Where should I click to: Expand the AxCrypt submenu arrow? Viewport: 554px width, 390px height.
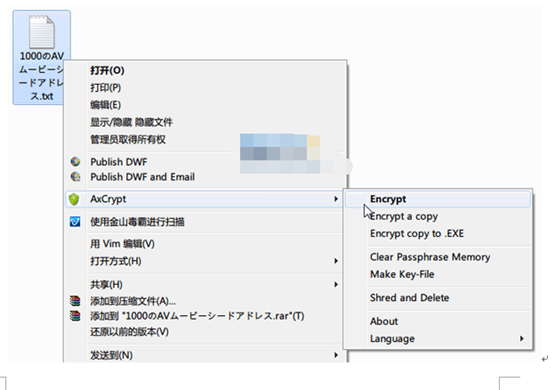(x=336, y=199)
